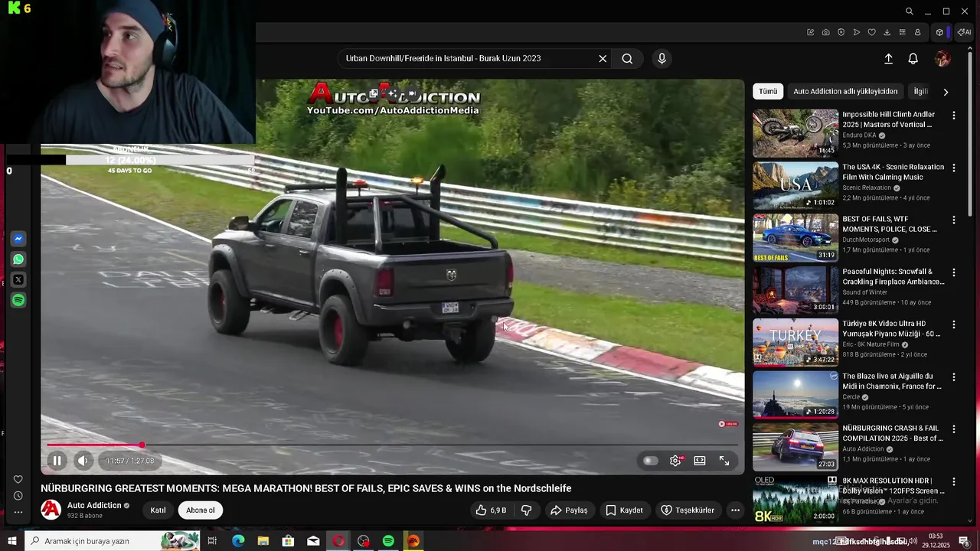Switch to theater mode view

coord(700,461)
